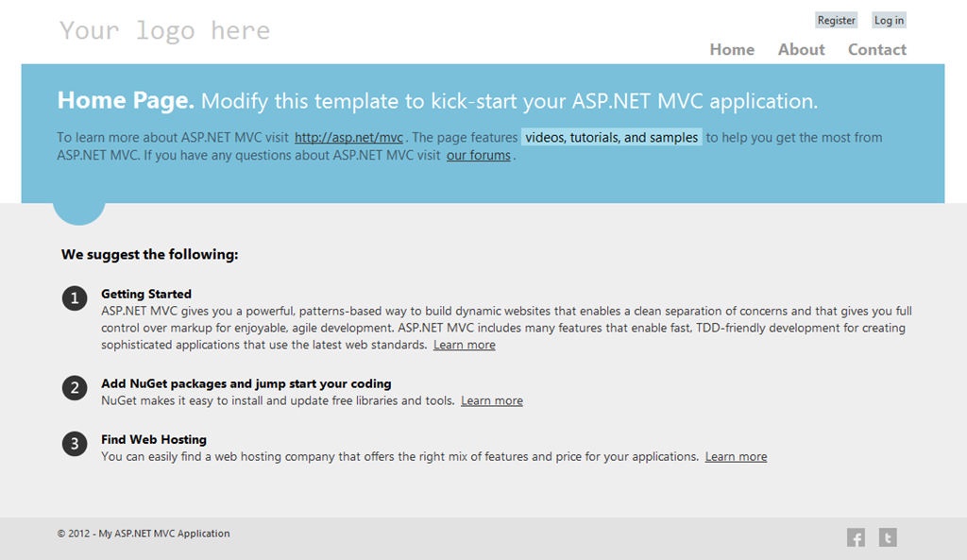Screen dimensions: 967x560
Task: Click the step 2 numbered circle
Action: tap(75, 388)
